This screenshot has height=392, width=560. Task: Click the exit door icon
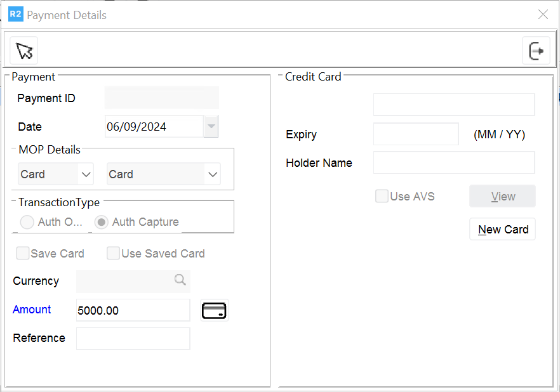536,51
